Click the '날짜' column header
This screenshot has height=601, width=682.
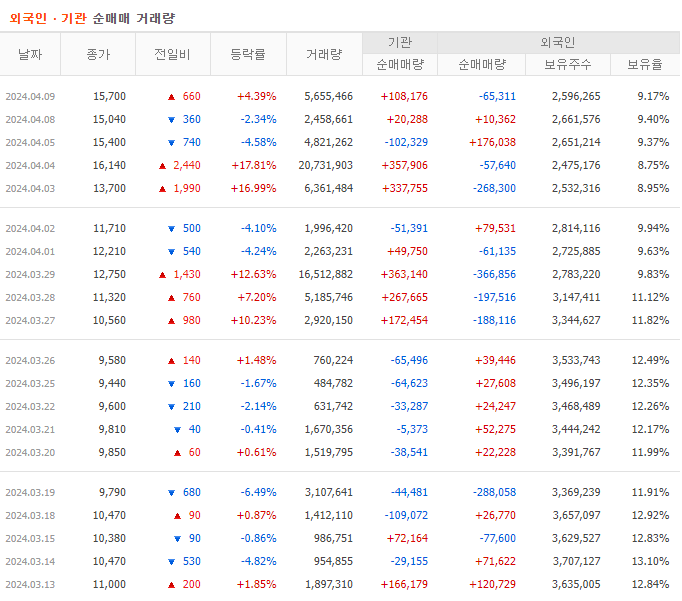pyautogui.click(x=30, y=54)
